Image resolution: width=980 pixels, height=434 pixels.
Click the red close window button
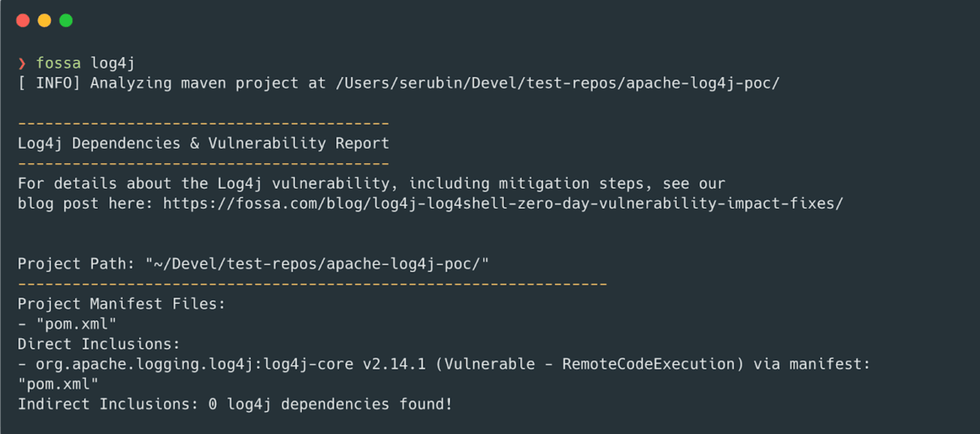[23, 20]
